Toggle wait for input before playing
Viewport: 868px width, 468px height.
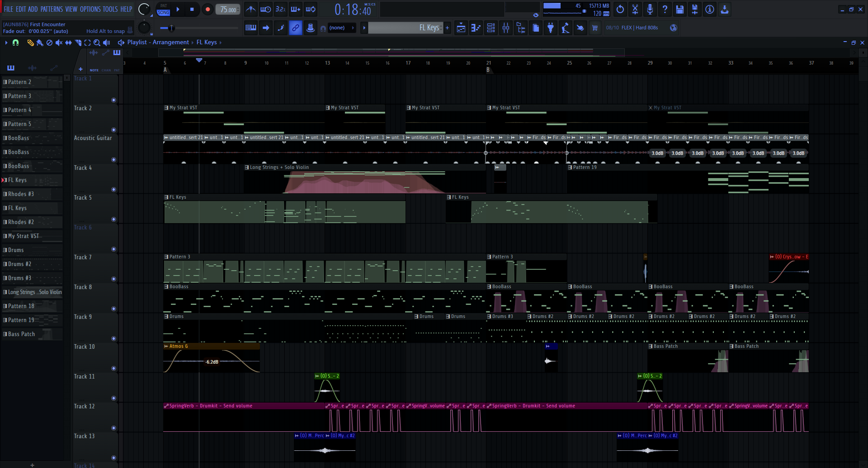[266, 9]
